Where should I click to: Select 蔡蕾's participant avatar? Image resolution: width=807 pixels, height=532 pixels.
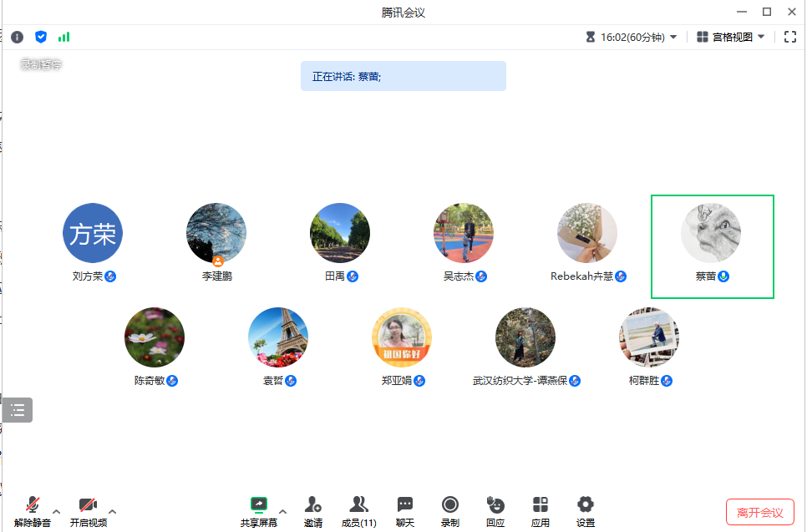tap(711, 233)
